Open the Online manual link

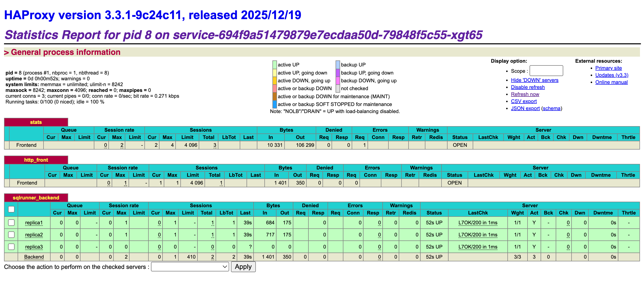[611, 82]
